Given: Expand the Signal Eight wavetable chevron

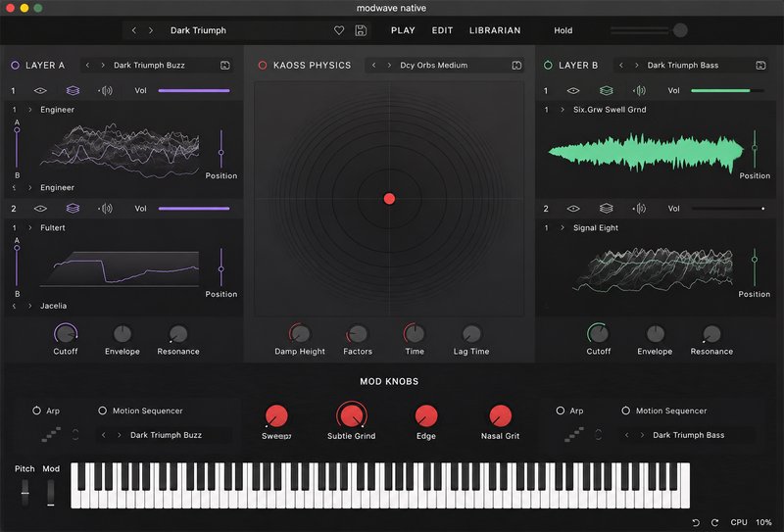Looking at the screenshot, I should (563, 227).
